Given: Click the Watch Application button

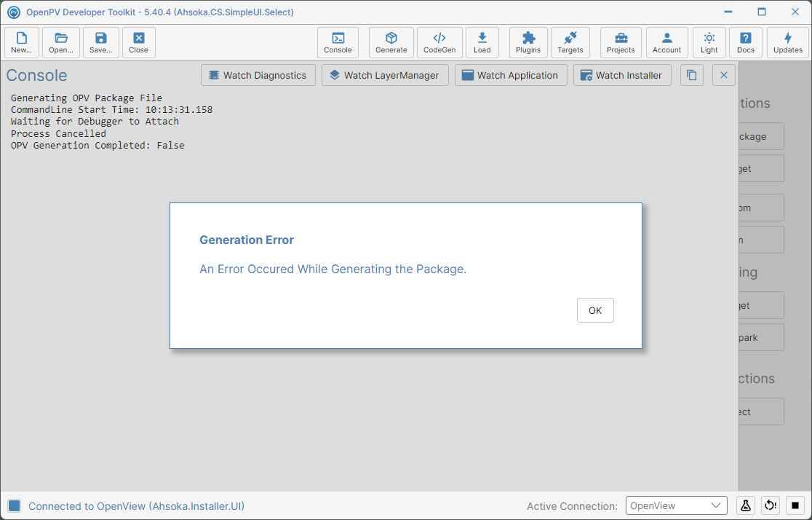Looking at the screenshot, I should click(x=511, y=75).
